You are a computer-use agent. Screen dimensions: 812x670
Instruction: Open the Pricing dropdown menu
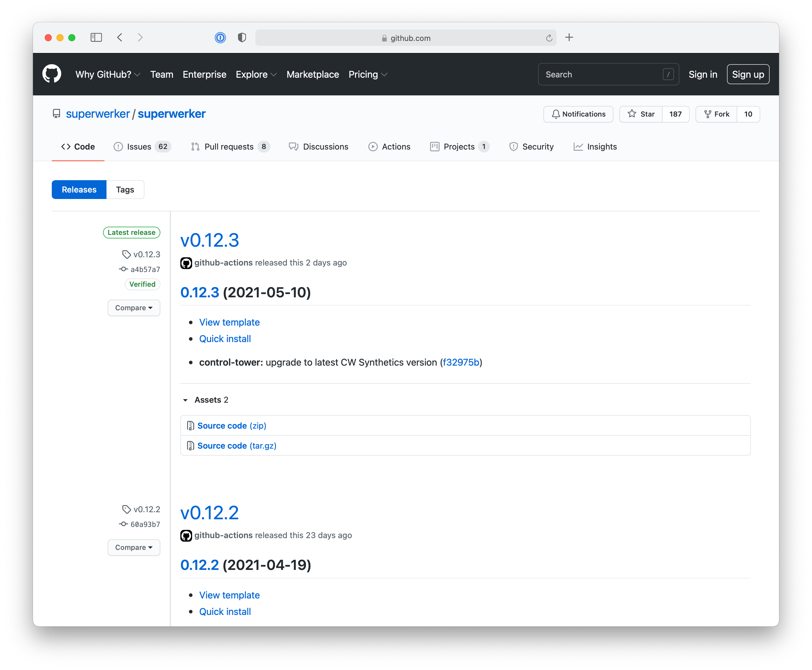(x=368, y=74)
